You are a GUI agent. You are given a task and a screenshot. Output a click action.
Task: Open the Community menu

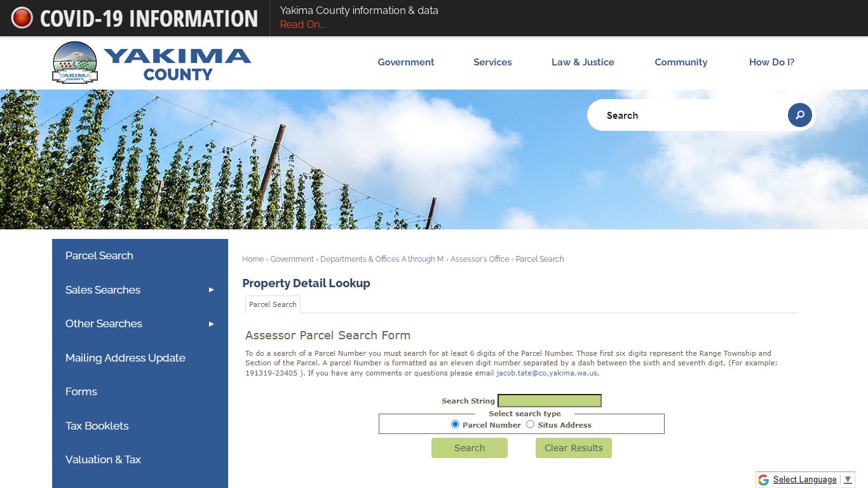(681, 62)
